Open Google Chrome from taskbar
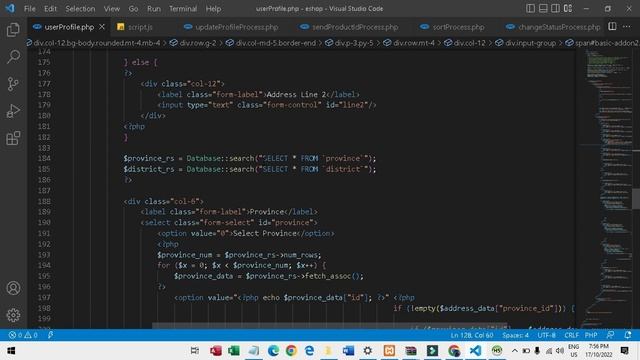 click(291, 351)
